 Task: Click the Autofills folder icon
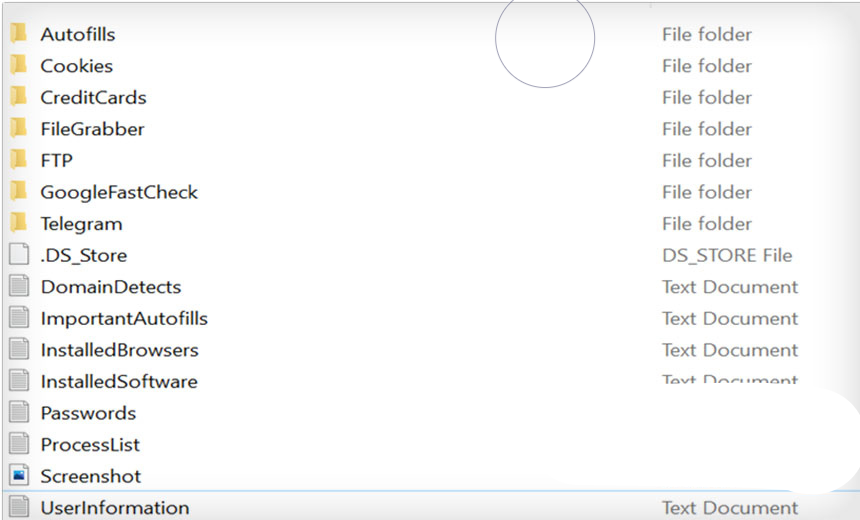click(19, 34)
